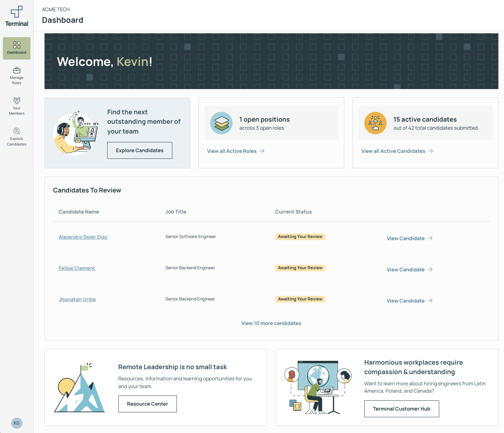
Task: Open the Terminal Customer Hub
Action: tap(401, 408)
